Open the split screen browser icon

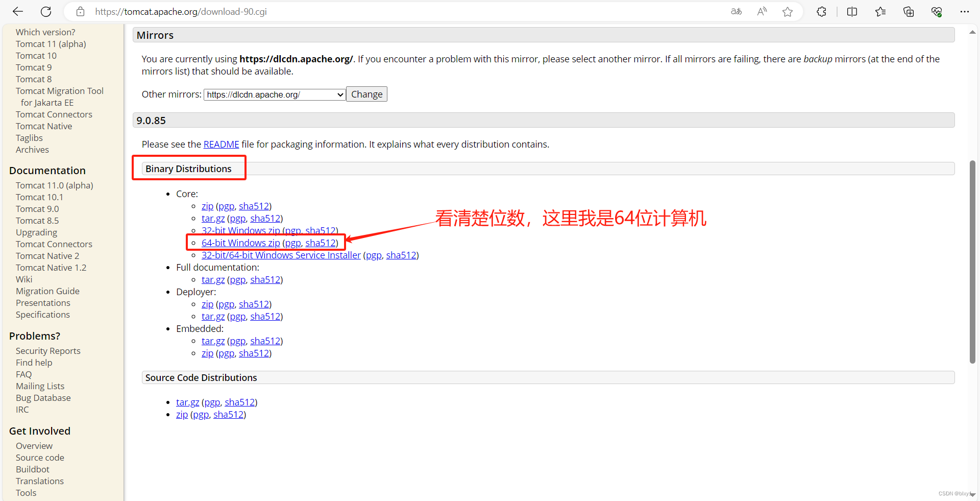point(852,11)
